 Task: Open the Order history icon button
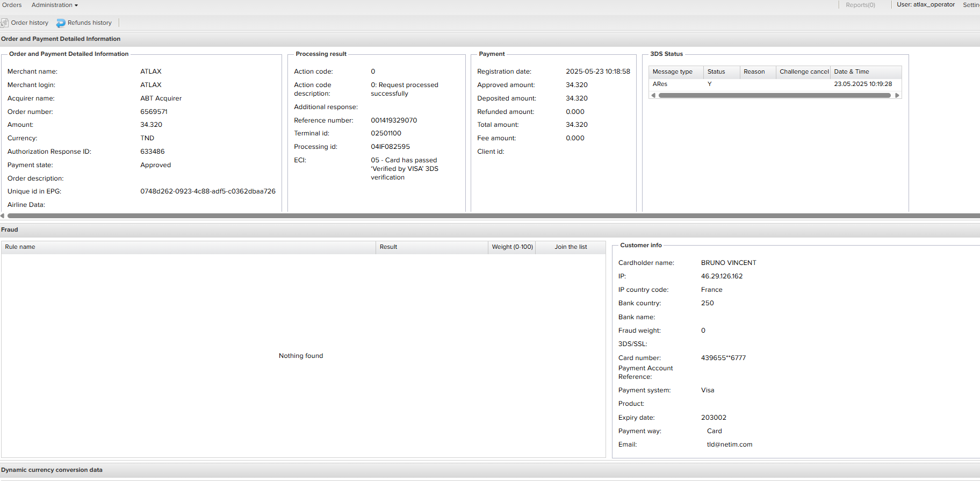(x=5, y=23)
